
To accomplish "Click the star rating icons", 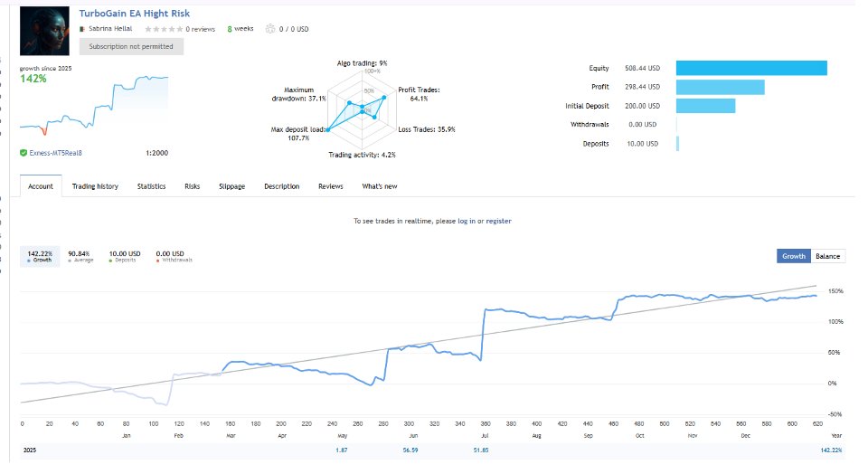I will (164, 29).
